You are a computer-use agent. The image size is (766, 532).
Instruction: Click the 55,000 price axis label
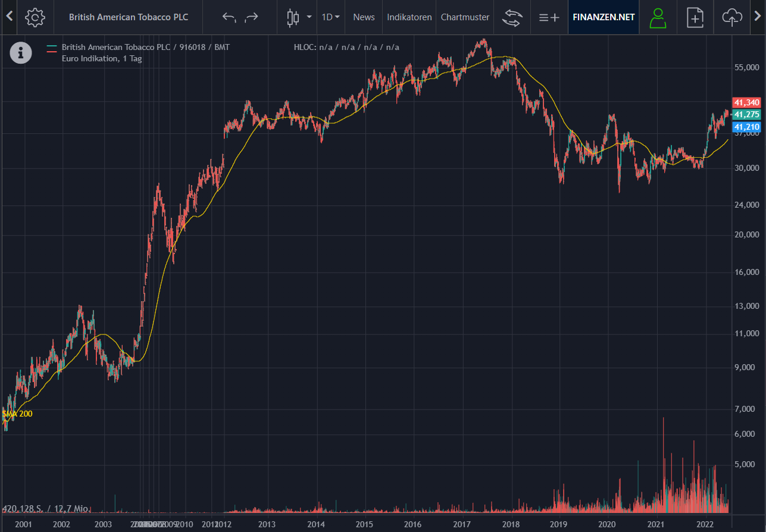click(746, 68)
